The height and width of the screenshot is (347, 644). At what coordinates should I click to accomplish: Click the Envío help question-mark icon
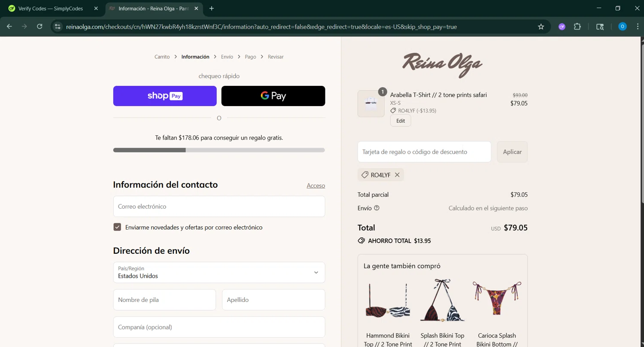click(377, 208)
